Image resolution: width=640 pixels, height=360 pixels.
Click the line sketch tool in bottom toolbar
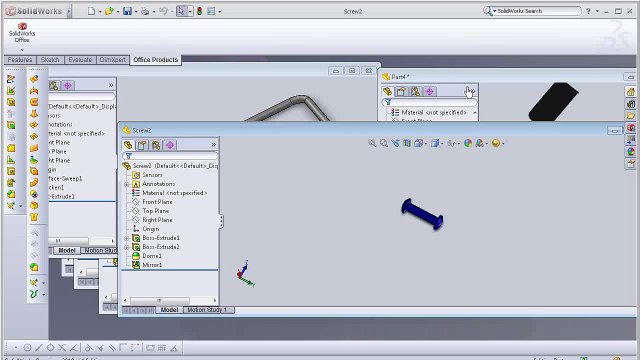point(39,348)
